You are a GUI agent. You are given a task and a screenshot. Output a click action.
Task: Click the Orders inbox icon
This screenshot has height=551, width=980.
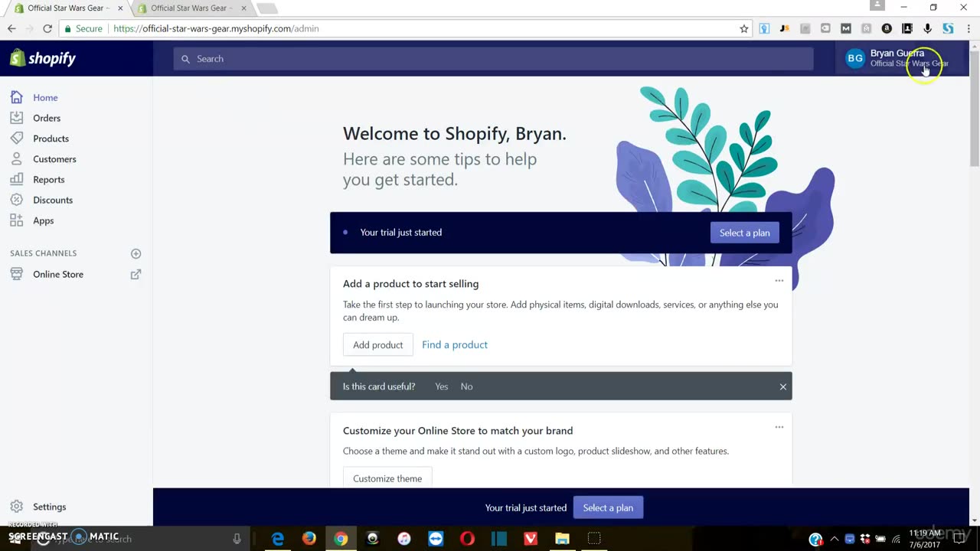[17, 118]
